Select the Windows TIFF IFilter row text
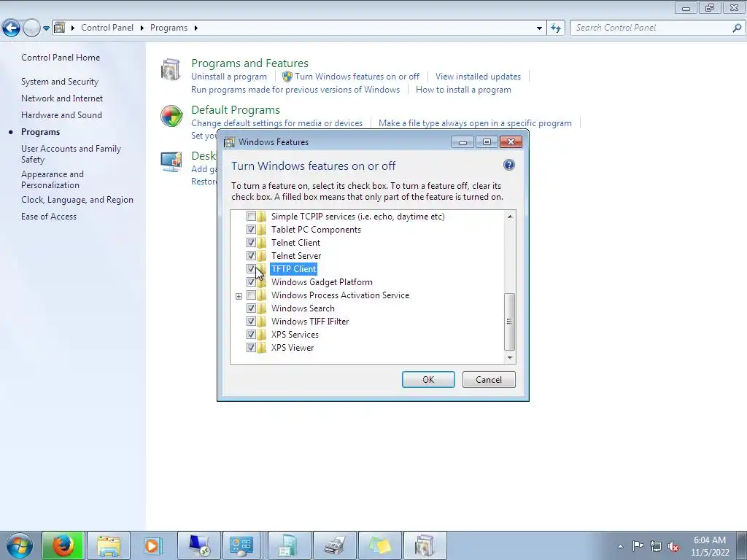 pyautogui.click(x=310, y=322)
